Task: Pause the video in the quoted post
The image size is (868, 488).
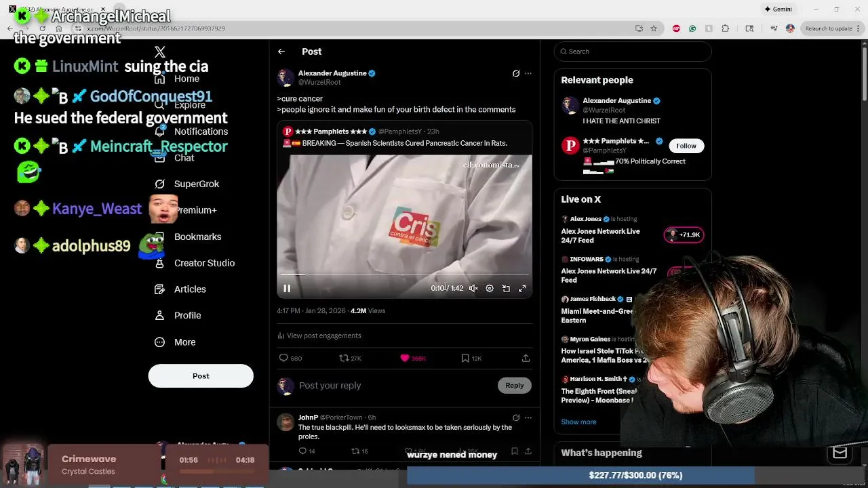Action: pos(287,289)
